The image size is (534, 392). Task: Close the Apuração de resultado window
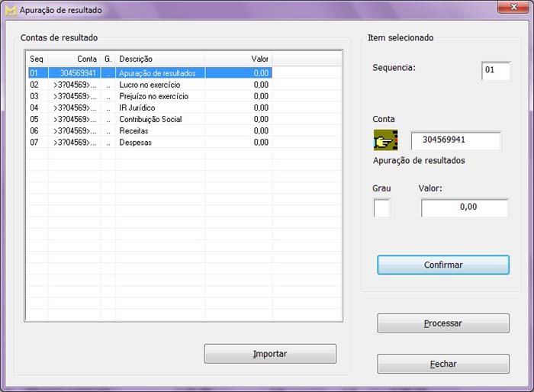pos(514,8)
